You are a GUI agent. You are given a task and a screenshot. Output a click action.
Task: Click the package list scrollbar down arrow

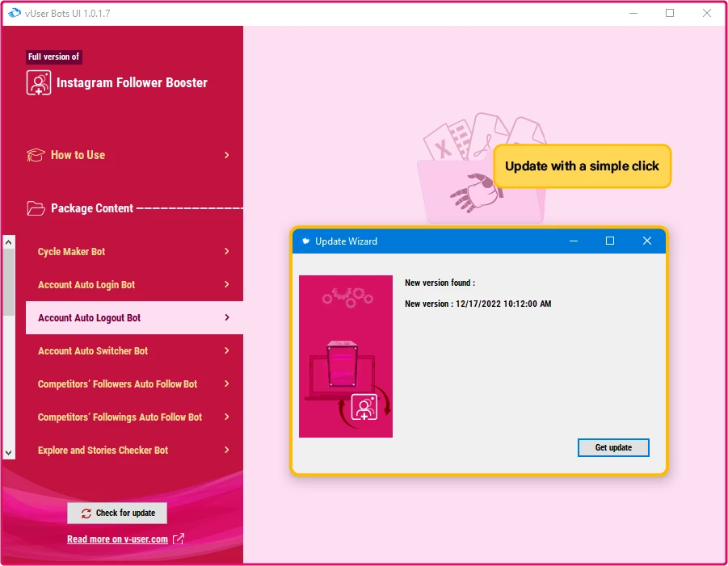point(8,453)
